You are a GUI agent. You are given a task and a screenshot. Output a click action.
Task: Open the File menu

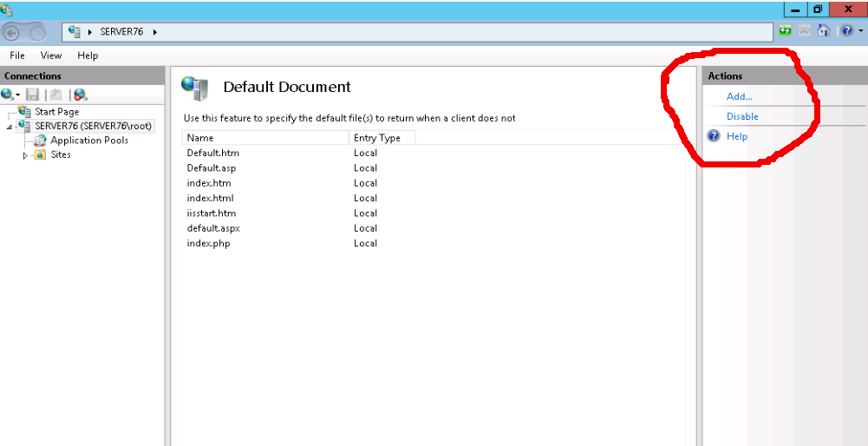[17, 56]
